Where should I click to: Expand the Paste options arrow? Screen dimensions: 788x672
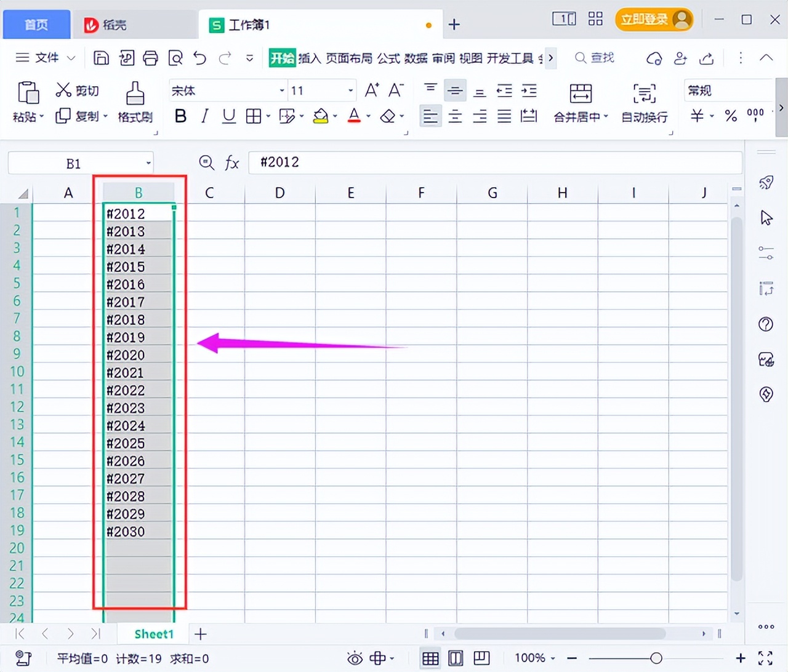point(41,116)
